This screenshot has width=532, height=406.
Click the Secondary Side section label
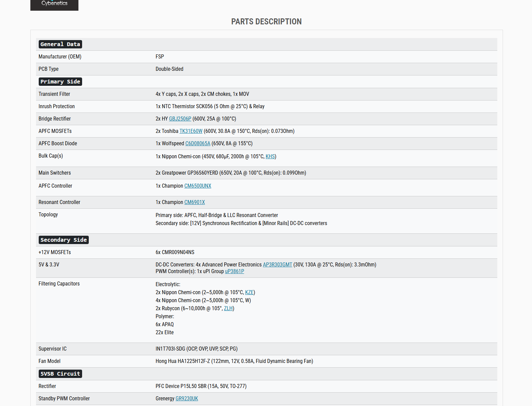[x=63, y=240]
